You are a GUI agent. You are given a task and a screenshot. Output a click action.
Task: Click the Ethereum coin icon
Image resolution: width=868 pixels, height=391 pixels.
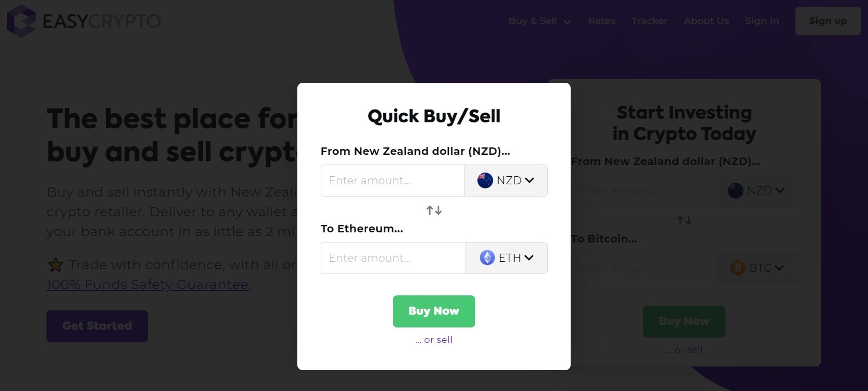pyautogui.click(x=487, y=258)
